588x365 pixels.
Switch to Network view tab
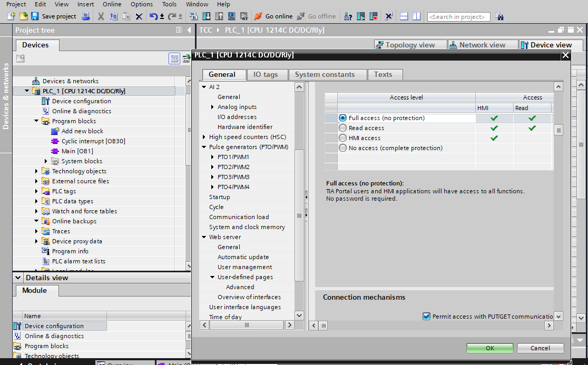[x=482, y=45]
